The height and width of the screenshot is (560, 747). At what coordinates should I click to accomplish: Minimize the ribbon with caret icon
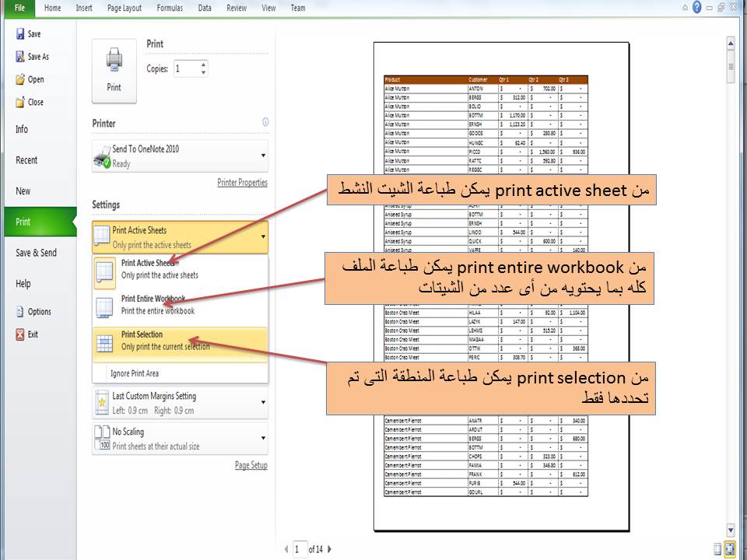(x=685, y=8)
